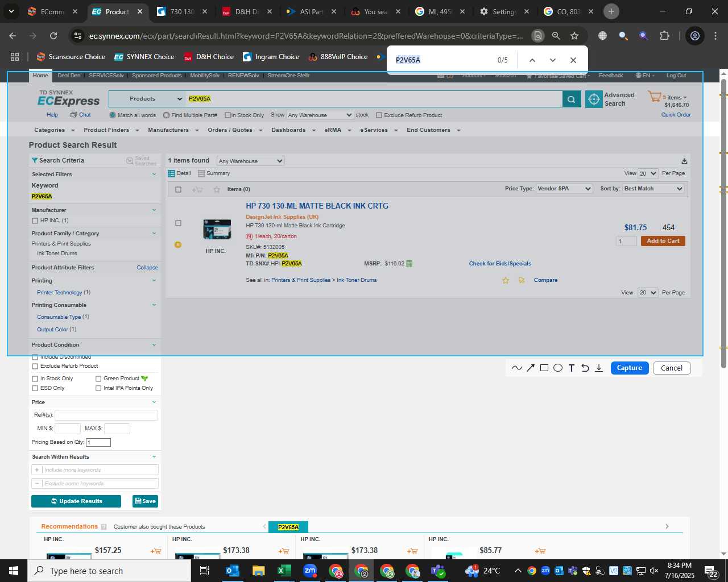Close the find-in-page bar
Screen dimensions: 728x582
573,60
